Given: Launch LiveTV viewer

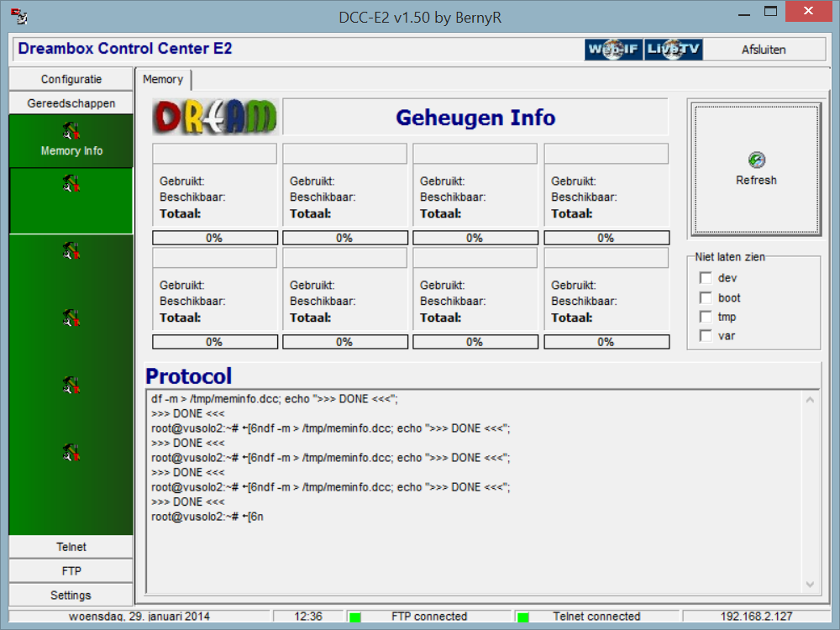Looking at the screenshot, I should [674, 50].
